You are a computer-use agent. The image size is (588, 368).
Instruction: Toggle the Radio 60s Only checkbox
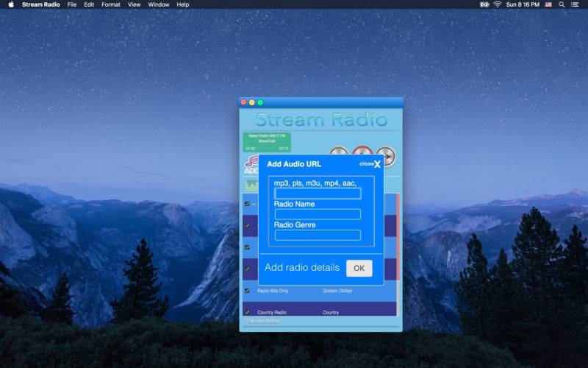[x=247, y=291]
